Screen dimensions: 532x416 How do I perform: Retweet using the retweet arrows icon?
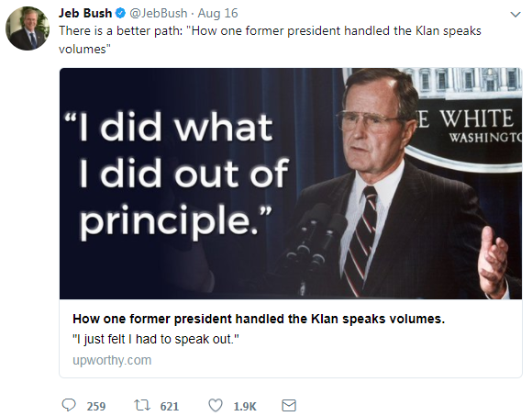click(x=142, y=406)
